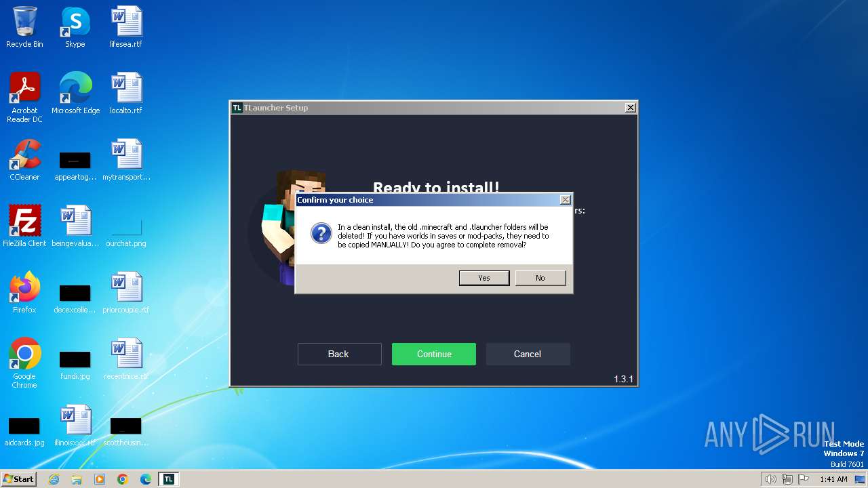Activate TLauncher taskbar button
This screenshot has height=488, width=868.
click(x=169, y=479)
